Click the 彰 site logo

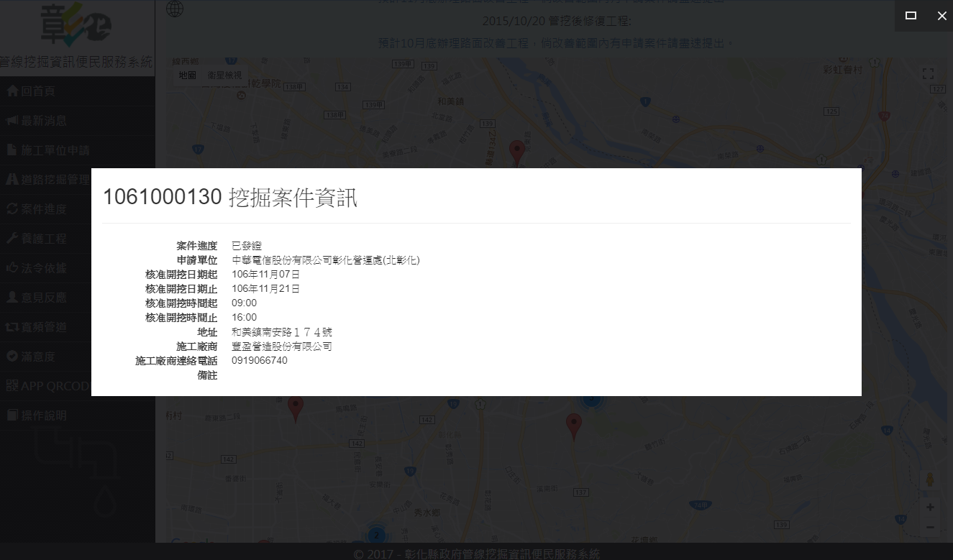tap(76, 26)
